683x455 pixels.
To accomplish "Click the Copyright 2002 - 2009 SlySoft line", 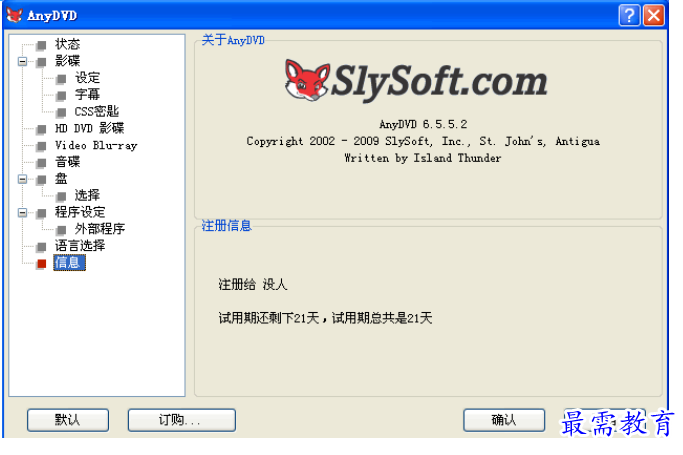I will [x=423, y=141].
